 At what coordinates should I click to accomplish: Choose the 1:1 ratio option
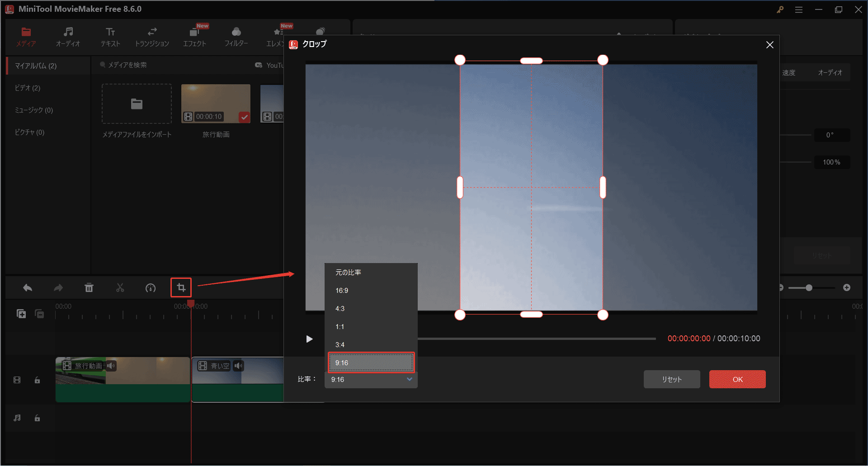point(340,327)
